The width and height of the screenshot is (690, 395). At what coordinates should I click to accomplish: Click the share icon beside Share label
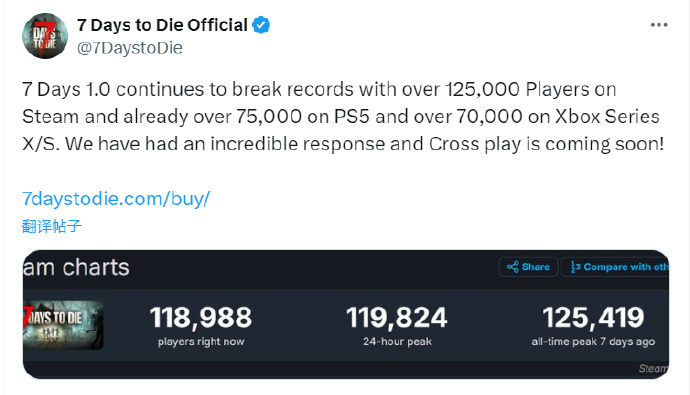click(x=513, y=267)
